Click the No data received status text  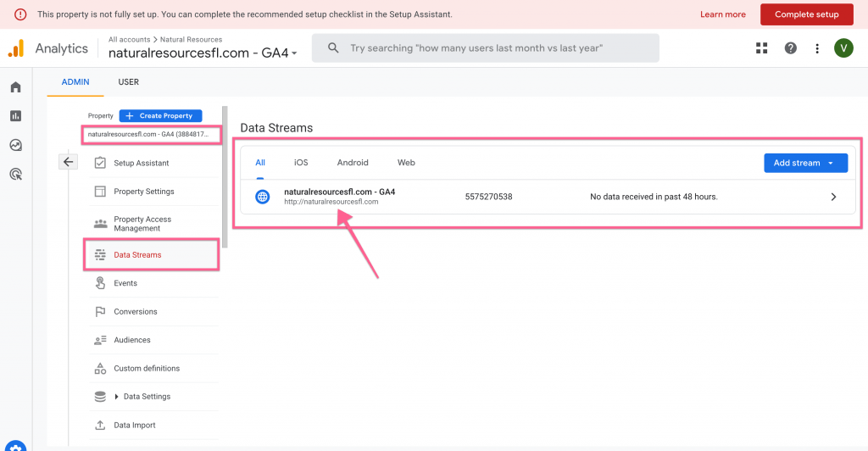click(x=654, y=197)
